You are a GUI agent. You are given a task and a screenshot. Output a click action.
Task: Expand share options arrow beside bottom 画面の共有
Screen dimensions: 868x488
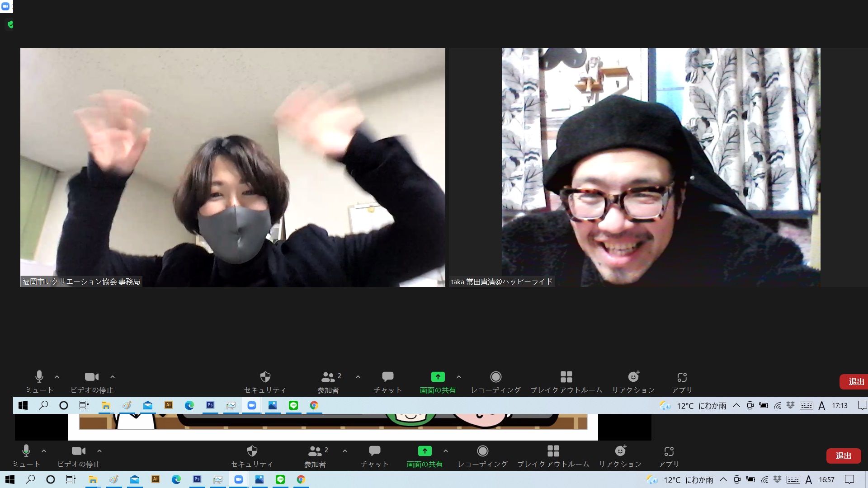pyautogui.click(x=446, y=451)
